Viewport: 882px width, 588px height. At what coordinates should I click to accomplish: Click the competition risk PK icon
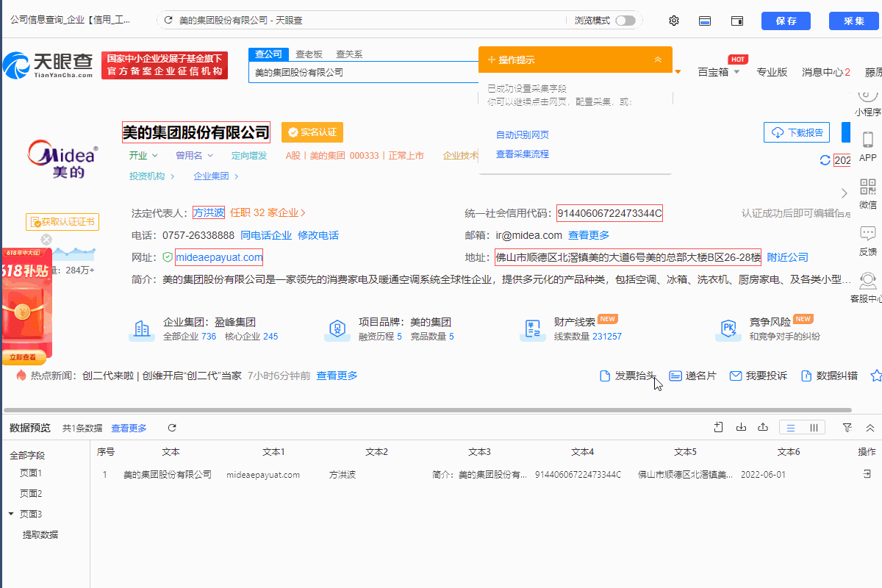[728, 329]
